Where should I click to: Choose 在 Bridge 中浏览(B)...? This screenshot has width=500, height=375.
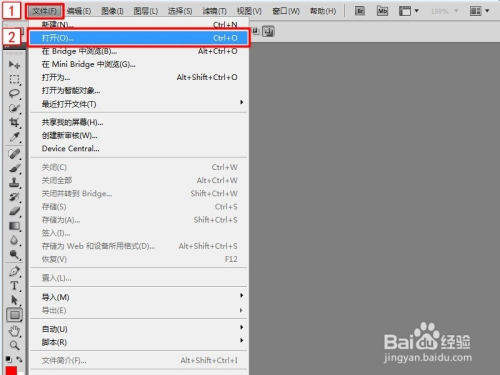[x=139, y=51]
